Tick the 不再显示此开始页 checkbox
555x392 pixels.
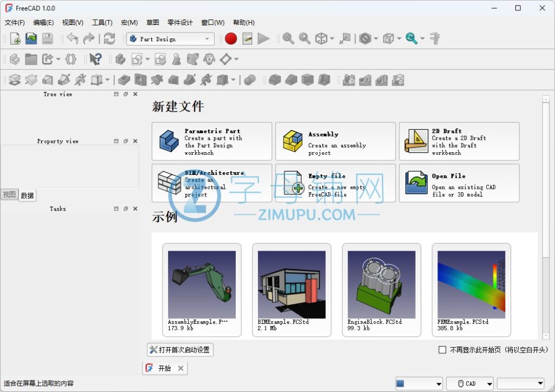pos(442,350)
